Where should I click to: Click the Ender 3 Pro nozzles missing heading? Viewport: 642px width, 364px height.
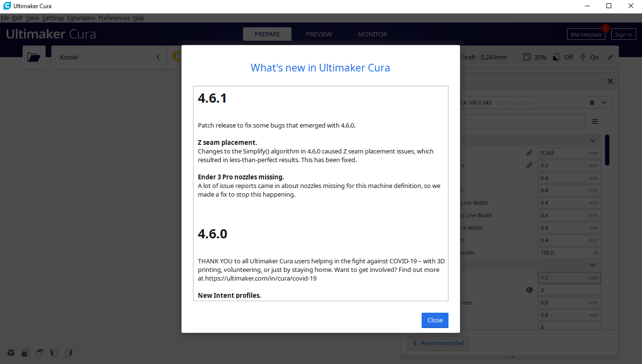(241, 177)
